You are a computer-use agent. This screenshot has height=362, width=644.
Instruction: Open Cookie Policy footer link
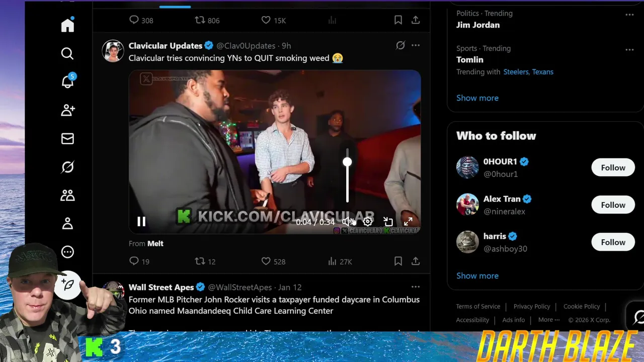point(582,306)
